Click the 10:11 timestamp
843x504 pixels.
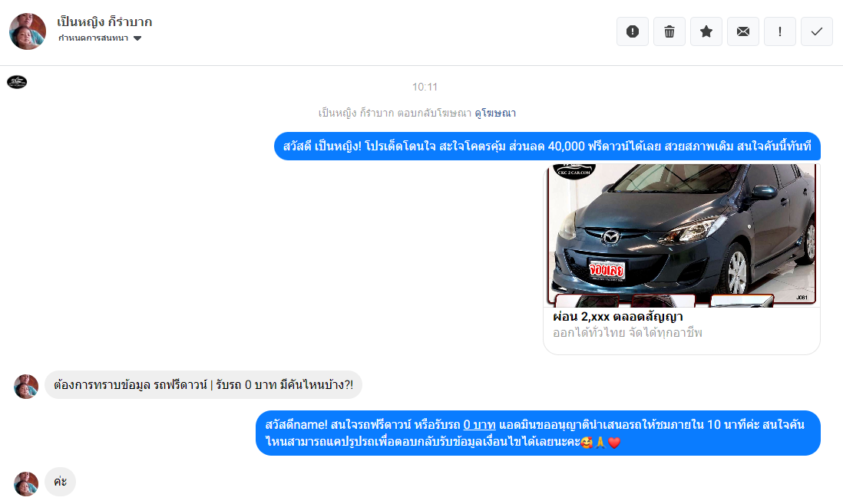[425, 87]
